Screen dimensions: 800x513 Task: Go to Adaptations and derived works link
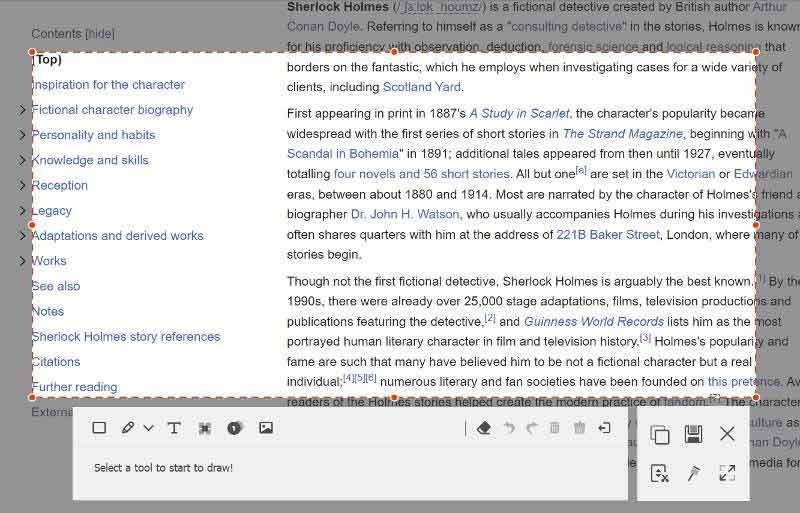(117, 235)
